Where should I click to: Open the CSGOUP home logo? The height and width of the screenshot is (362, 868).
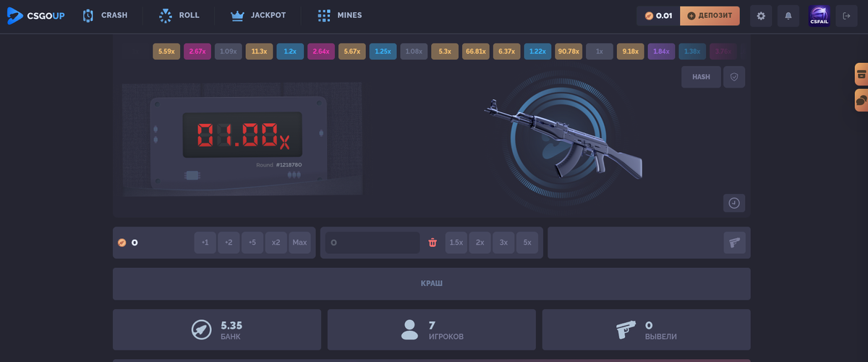35,15
